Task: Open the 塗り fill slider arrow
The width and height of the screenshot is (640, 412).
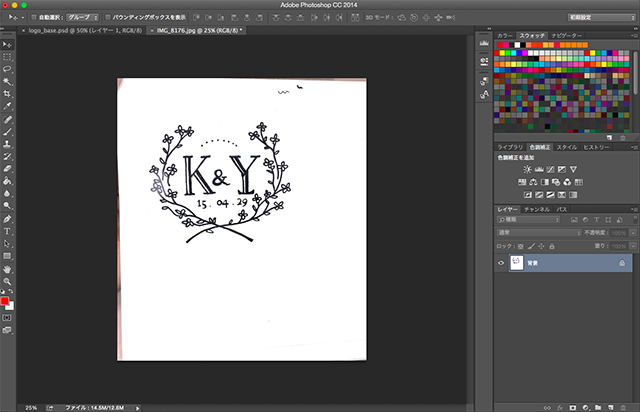Action: coord(633,246)
